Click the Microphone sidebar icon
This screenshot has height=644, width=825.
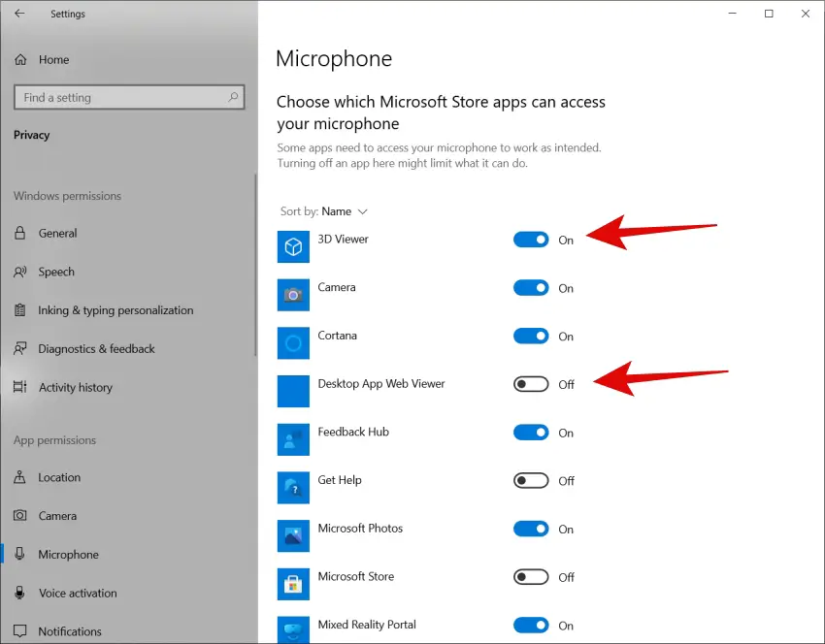pyautogui.click(x=20, y=554)
